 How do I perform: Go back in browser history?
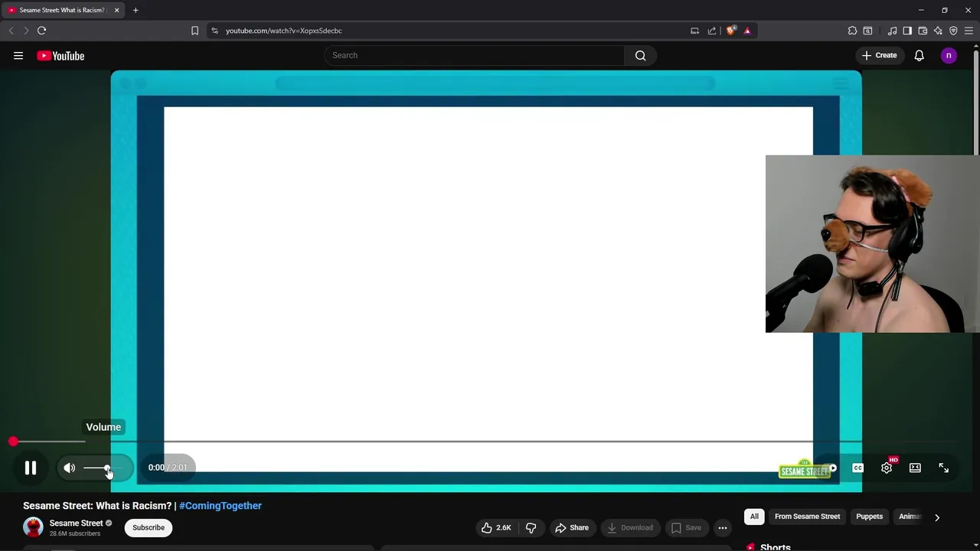coord(11,31)
